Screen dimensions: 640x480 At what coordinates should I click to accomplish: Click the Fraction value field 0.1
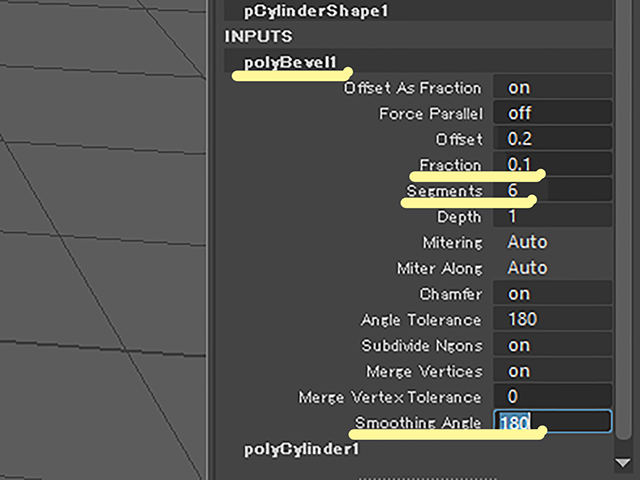click(x=552, y=164)
